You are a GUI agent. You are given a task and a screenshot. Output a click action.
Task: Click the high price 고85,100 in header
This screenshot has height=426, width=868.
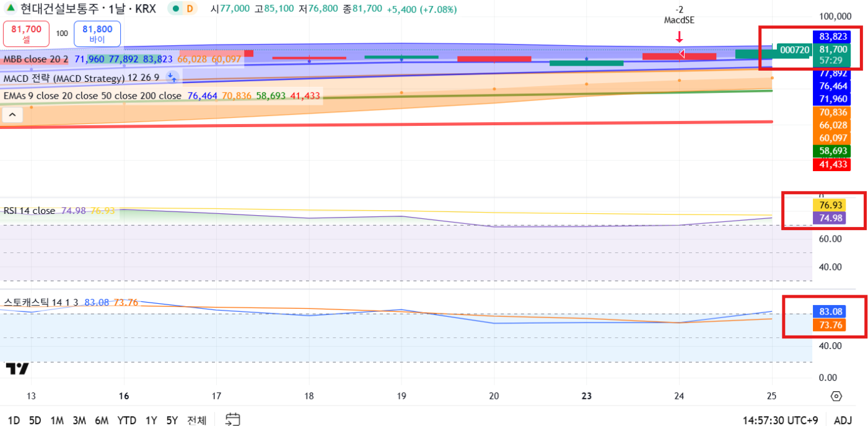point(274,9)
